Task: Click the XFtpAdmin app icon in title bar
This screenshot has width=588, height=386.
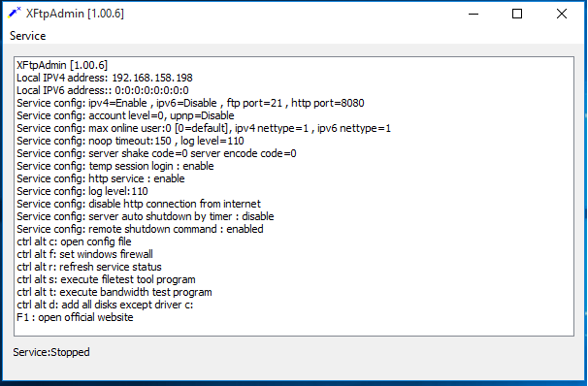Action: point(15,14)
